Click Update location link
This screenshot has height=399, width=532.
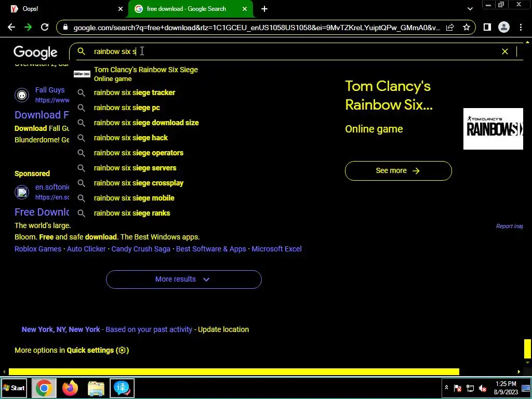223,329
